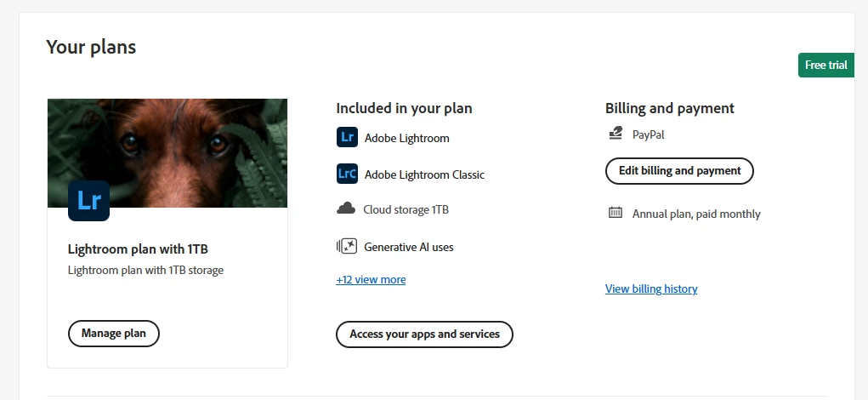Screen dimensions: 868x400
Task: Click the PayPal text
Action: click(x=648, y=134)
